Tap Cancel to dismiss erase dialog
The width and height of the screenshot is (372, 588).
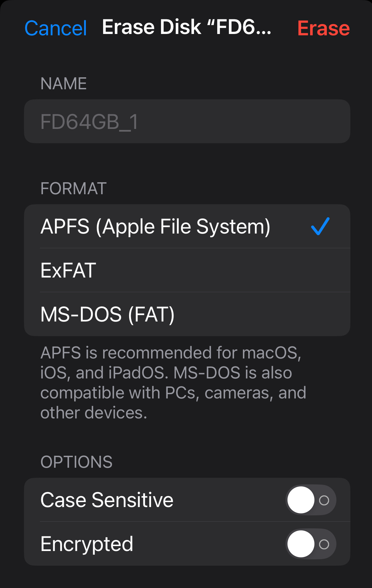(56, 28)
